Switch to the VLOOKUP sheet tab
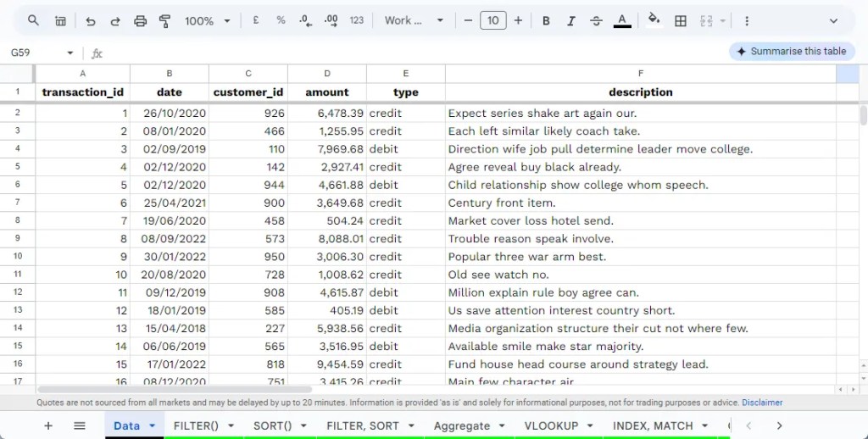Image resolution: width=868 pixels, height=439 pixels. 551,425
